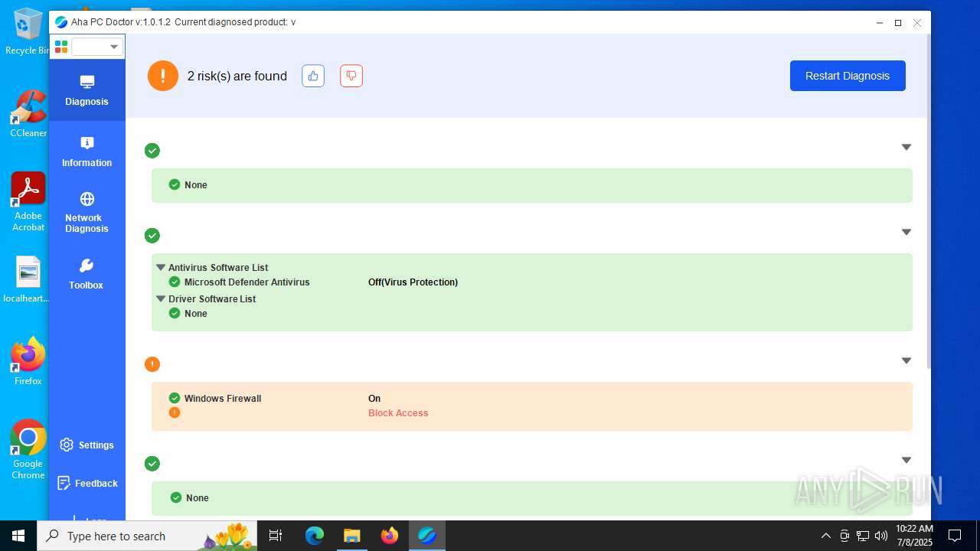This screenshot has height=551, width=980.
Task: Click the Toolbox wrench icon
Action: click(x=87, y=266)
